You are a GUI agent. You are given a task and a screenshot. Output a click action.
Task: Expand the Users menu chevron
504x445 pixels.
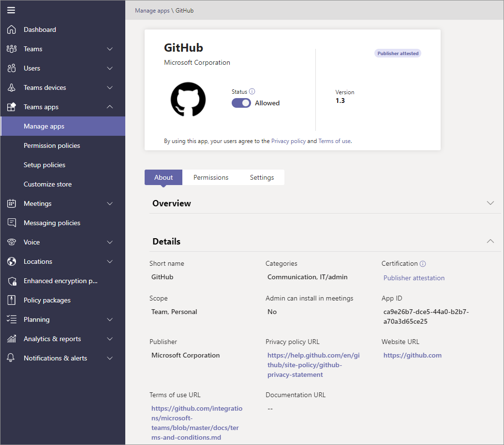point(110,68)
